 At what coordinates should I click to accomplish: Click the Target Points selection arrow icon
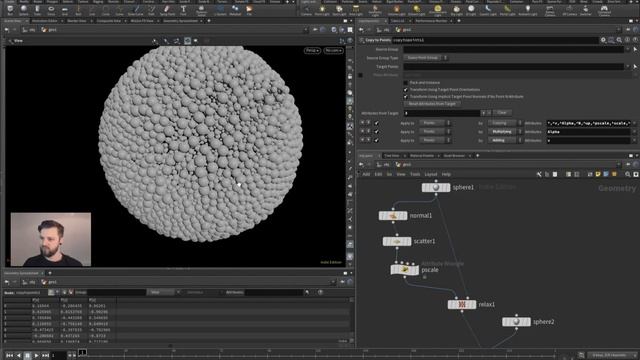pyautogui.click(x=635, y=66)
